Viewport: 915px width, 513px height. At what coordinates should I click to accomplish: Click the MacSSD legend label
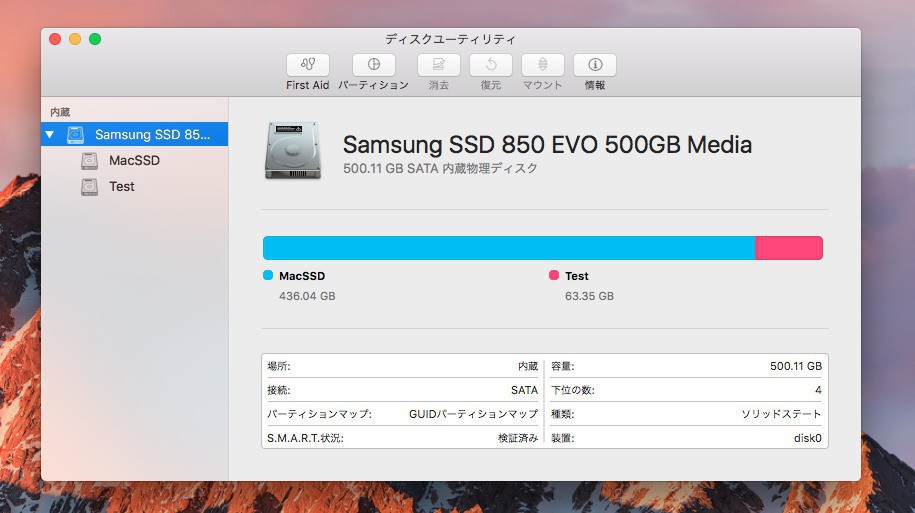click(x=302, y=276)
